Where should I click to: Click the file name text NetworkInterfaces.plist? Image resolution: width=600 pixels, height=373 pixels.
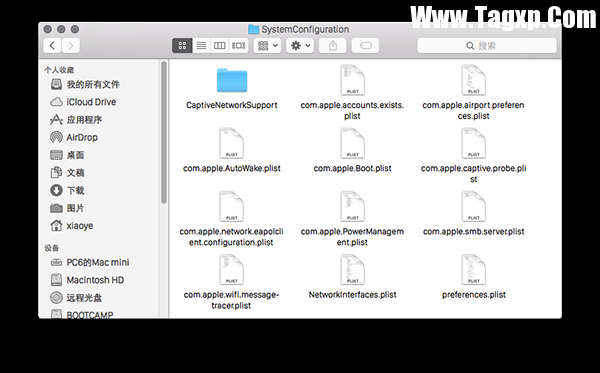(x=352, y=295)
